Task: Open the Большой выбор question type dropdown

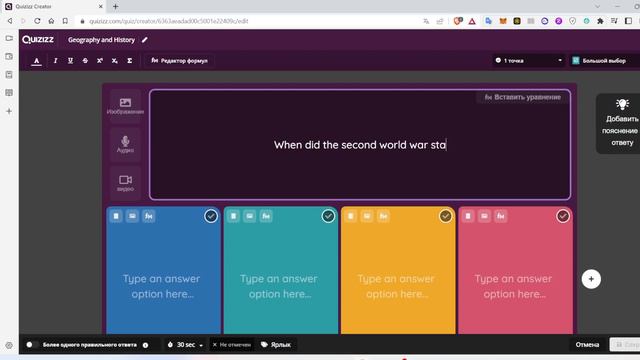Action: tap(604, 60)
